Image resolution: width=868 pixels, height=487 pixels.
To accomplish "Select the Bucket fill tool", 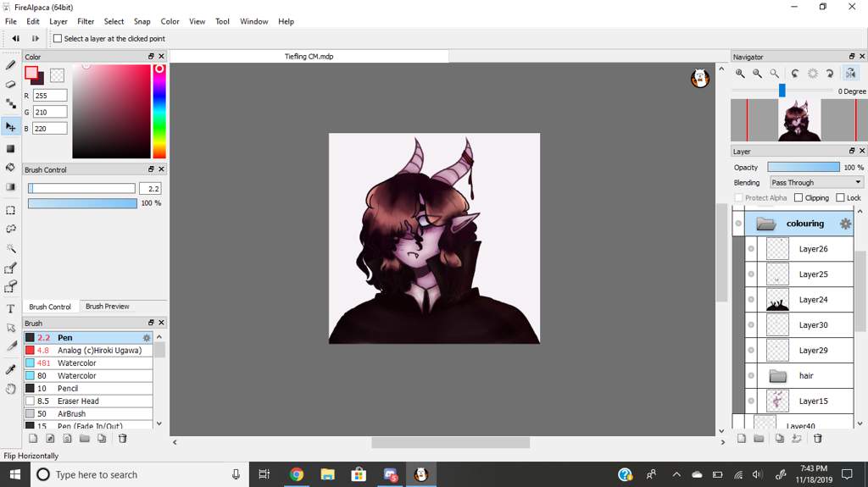I will pyautogui.click(x=10, y=167).
